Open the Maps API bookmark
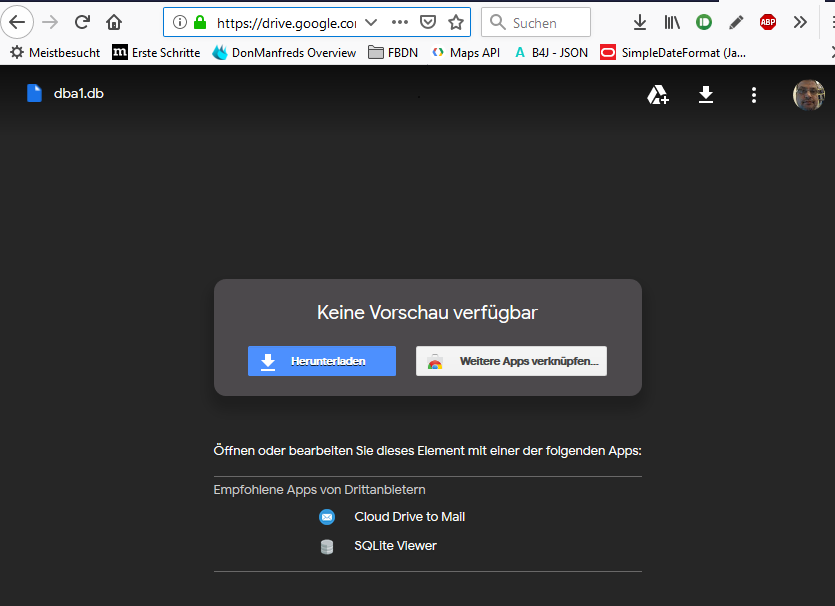835x606 pixels. (x=466, y=52)
